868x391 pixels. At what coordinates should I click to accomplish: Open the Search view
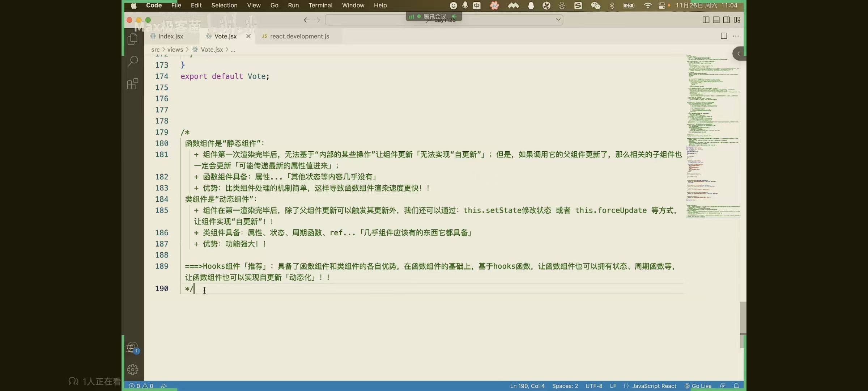[133, 62]
